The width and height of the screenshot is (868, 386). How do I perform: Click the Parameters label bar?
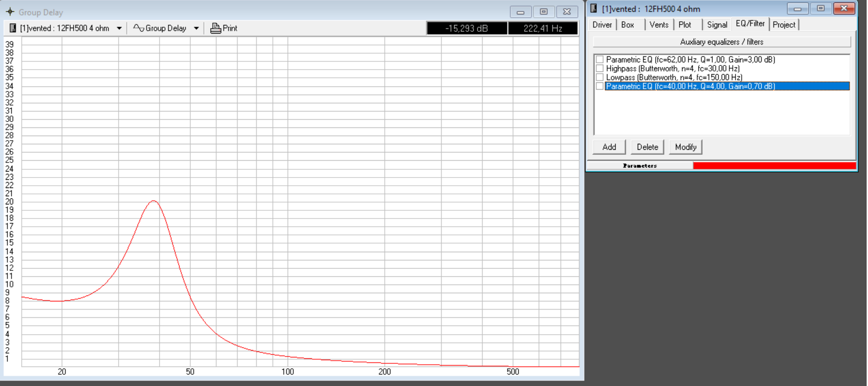coord(640,166)
